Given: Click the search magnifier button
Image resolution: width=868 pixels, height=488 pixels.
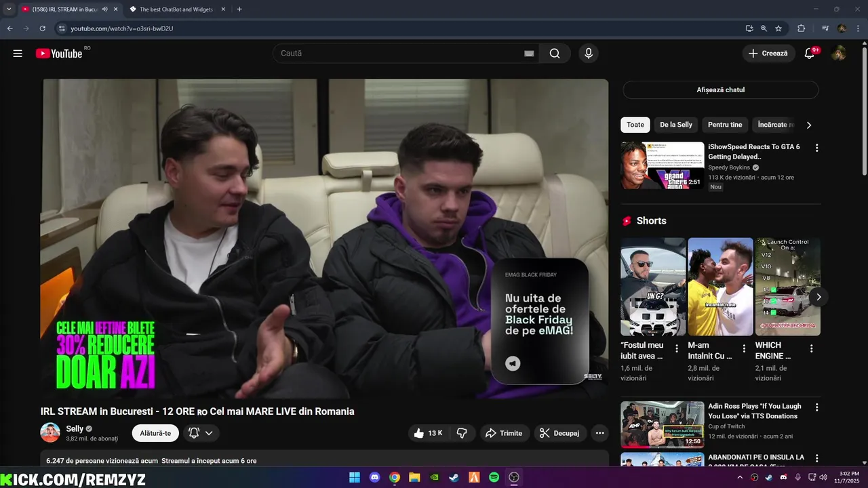Looking at the screenshot, I should coord(555,54).
